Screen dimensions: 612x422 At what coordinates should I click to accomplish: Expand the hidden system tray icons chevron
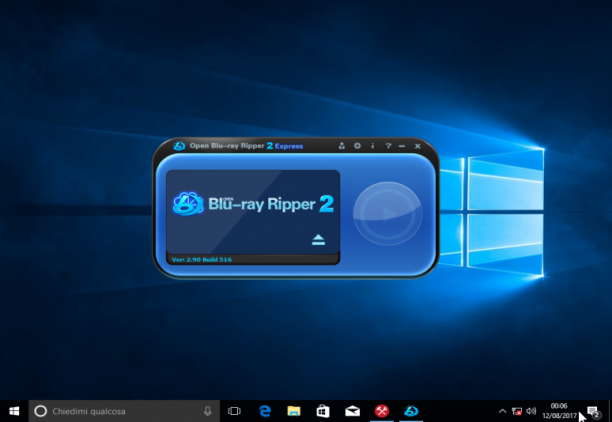pos(502,411)
